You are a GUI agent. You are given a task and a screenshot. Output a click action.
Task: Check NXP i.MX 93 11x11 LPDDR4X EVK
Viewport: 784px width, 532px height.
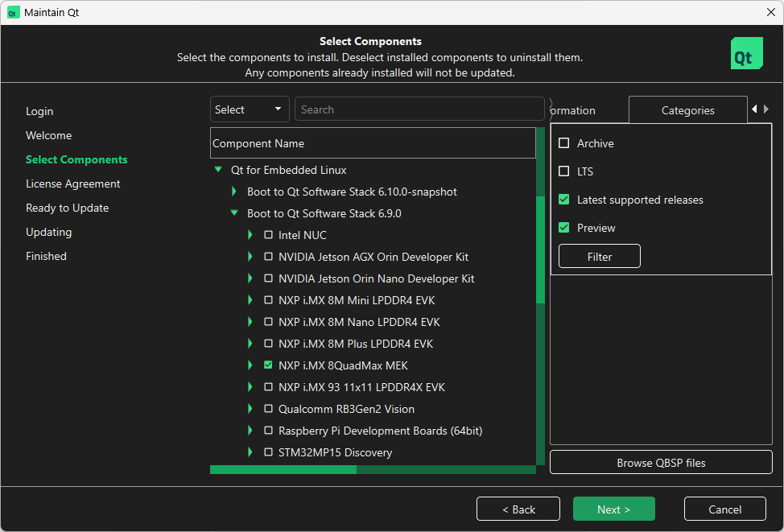269,387
